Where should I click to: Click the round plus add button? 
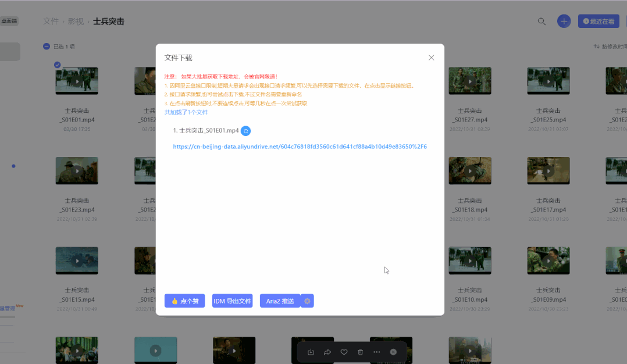pos(563,22)
